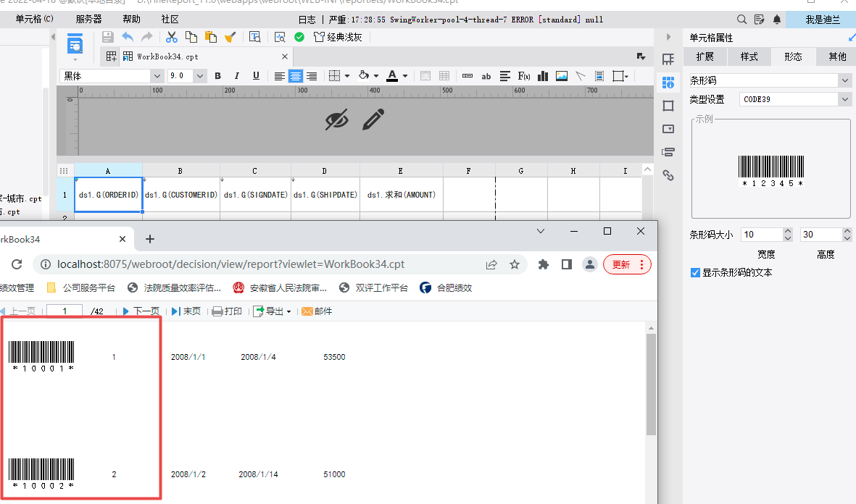Toggle 显示条形码的文本 checkbox

(695, 273)
